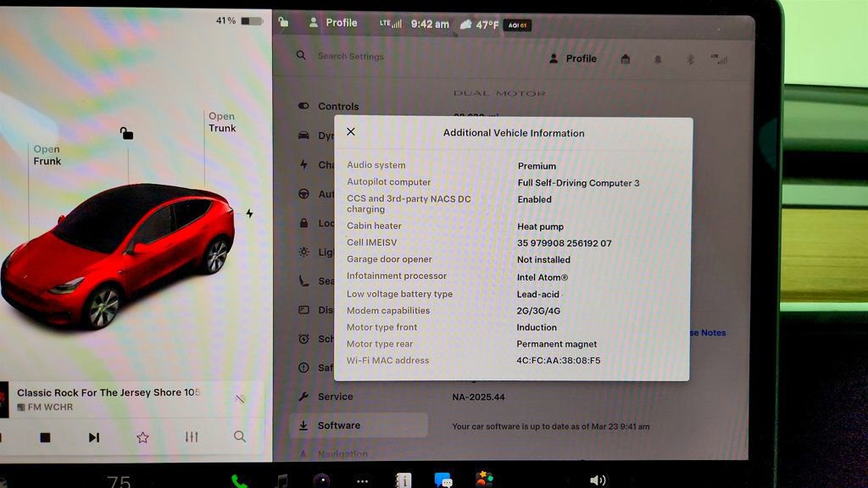This screenshot has height=488, width=868.
Task: Tap the LTE network icon in settings header
Action: [719, 58]
